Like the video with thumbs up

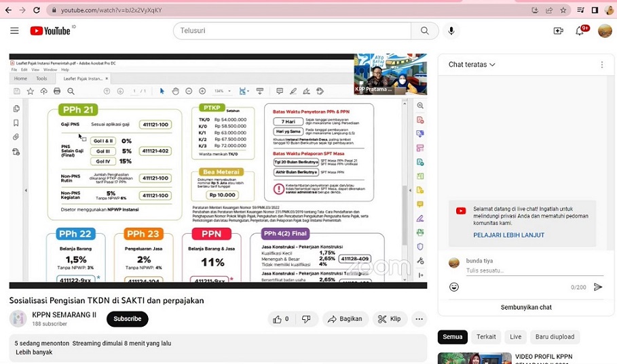point(280,319)
